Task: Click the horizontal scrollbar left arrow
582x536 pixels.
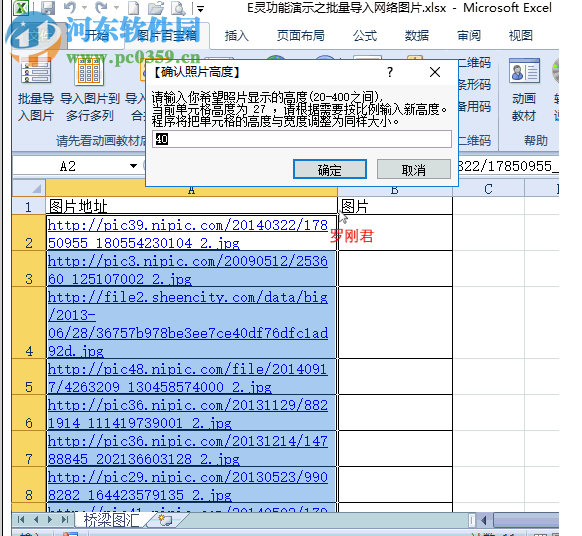Action: click(x=484, y=520)
